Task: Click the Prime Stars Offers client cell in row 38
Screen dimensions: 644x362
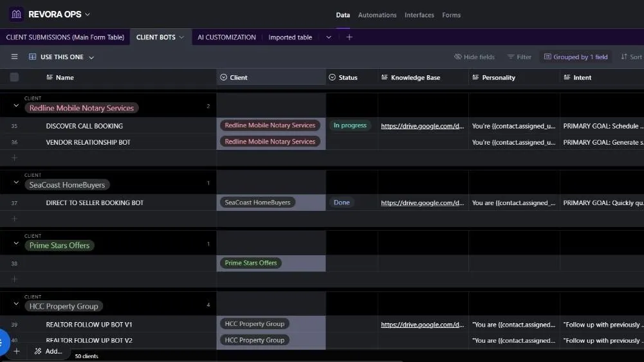Action: click(x=250, y=263)
